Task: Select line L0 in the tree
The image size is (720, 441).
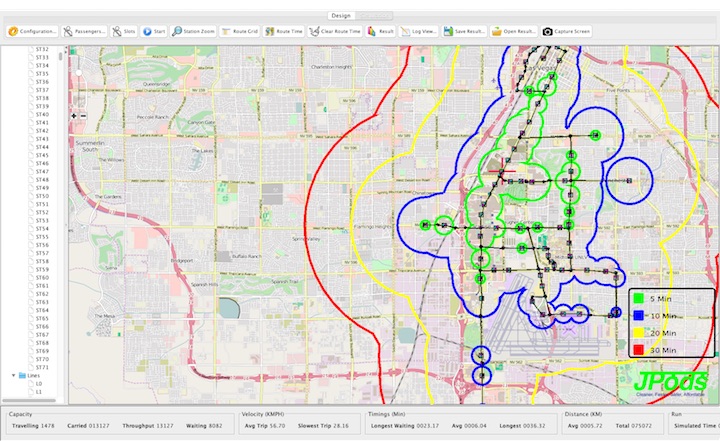Action: [x=40, y=384]
